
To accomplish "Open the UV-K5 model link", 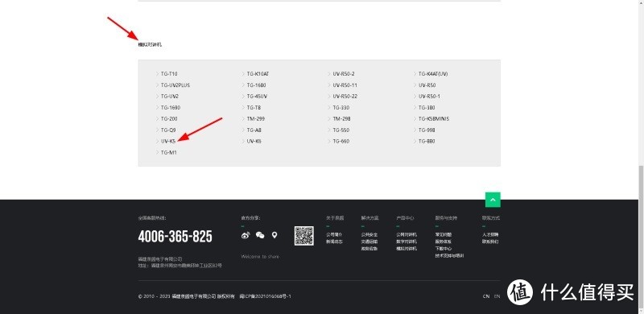I will (168, 141).
